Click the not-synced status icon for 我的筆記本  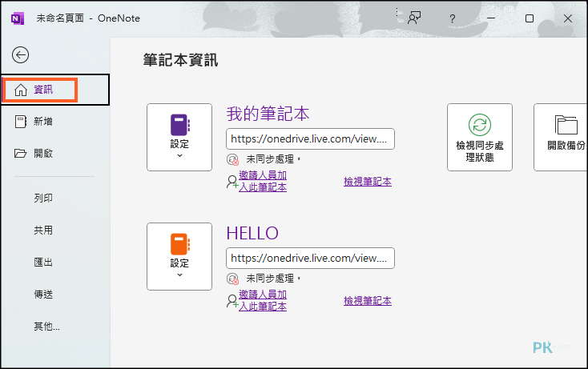(x=232, y=159)
